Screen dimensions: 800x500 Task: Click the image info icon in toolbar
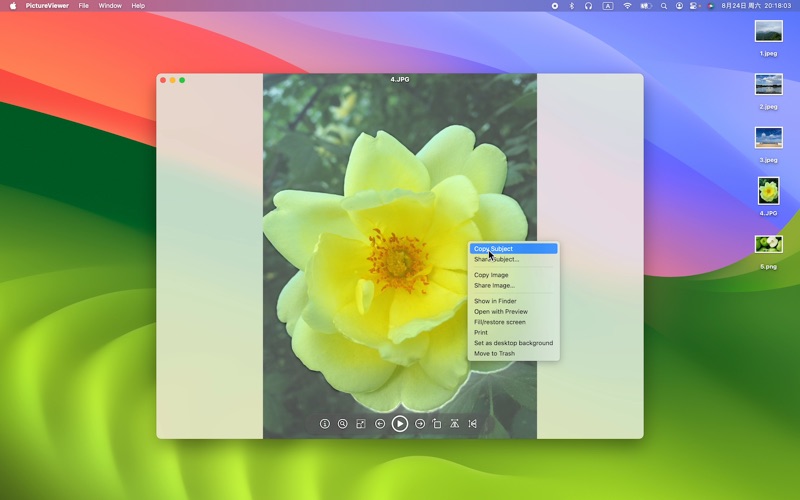(x=325, y=424)
